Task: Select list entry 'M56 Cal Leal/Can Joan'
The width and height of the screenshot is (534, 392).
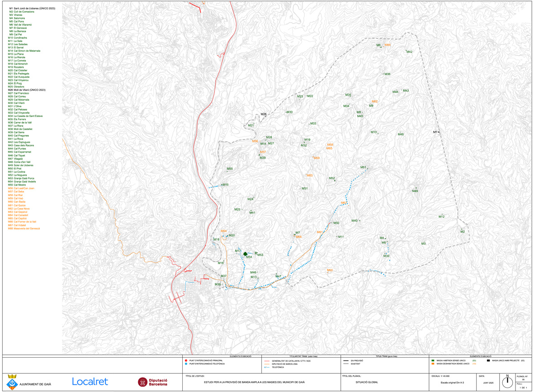Action: point(21,188)
